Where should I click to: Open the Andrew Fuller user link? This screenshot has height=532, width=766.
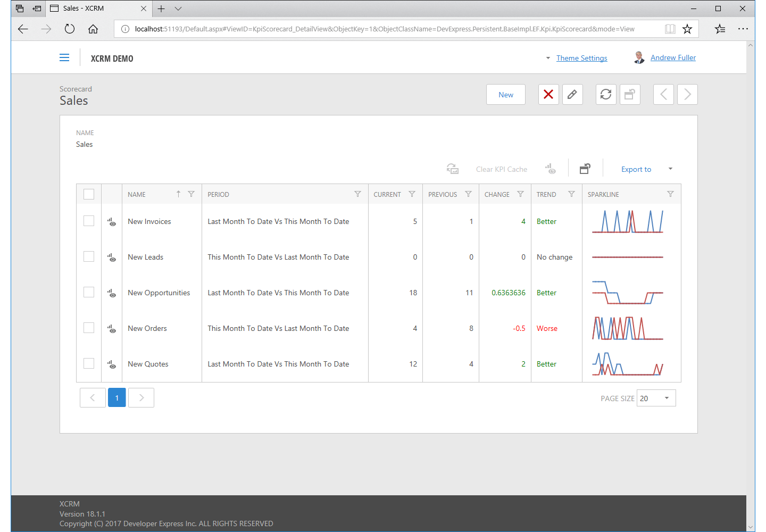point(673,57)
